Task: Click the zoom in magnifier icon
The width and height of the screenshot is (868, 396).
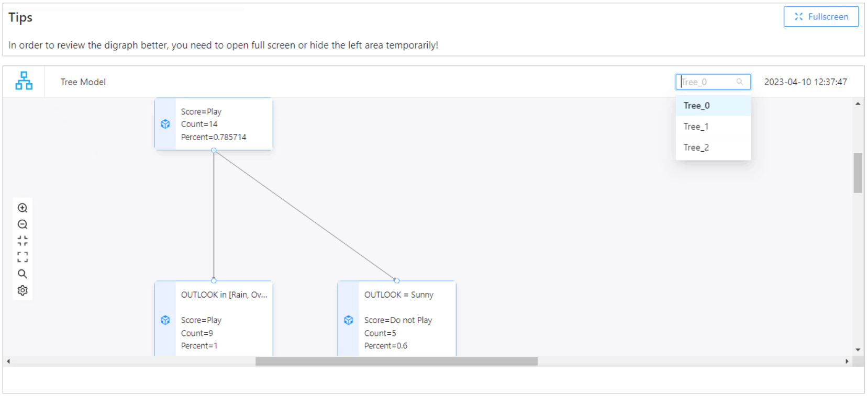Action: pyautogui.click(x=23, y=208)
